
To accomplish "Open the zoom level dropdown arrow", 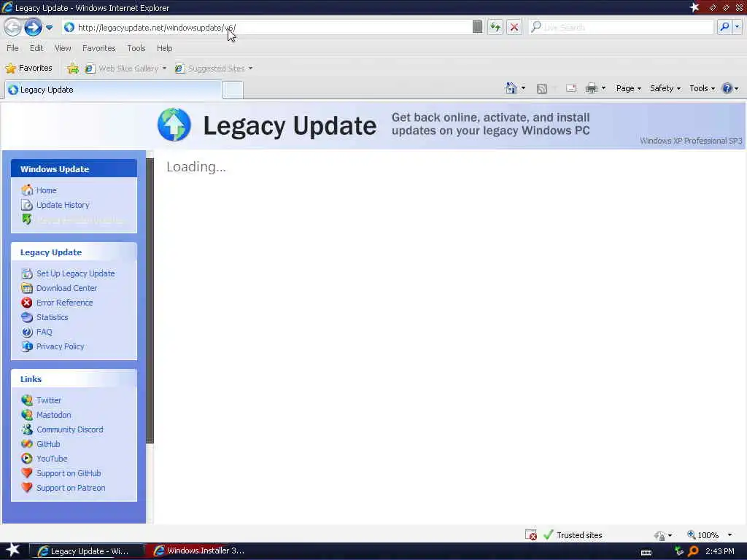I will pos(729,535).
